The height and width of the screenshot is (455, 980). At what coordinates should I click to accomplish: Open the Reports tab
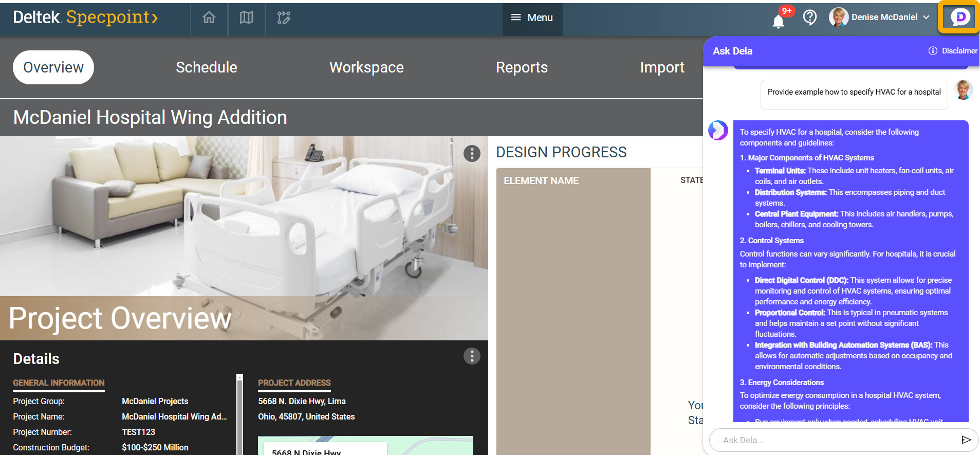[521, 67]
